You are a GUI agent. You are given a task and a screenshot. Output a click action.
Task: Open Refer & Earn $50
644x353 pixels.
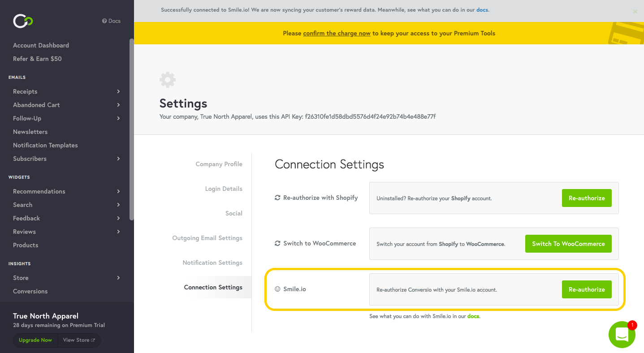[37, 59]
